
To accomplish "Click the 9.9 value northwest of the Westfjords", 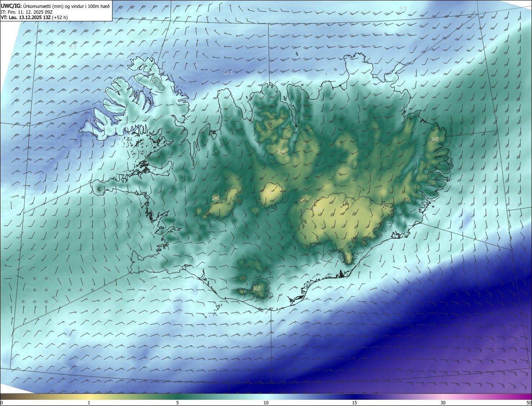I will (x=73, y=46).
